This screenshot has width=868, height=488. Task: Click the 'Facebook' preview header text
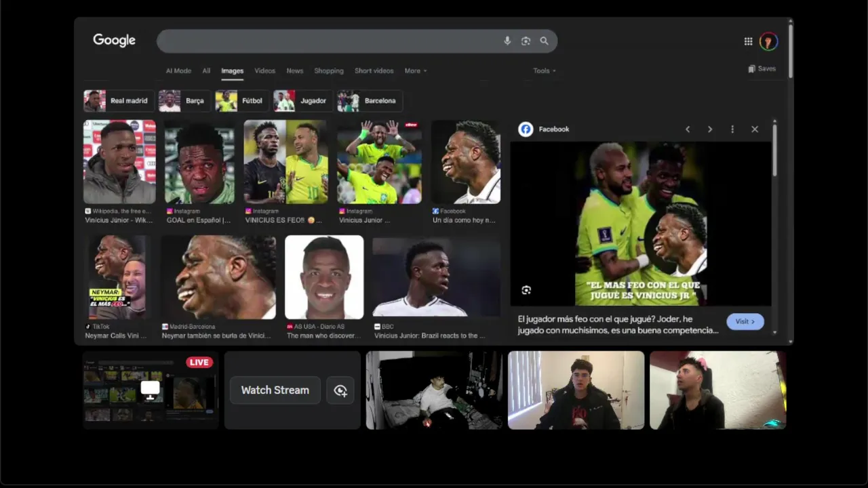[x=554, y=129]
